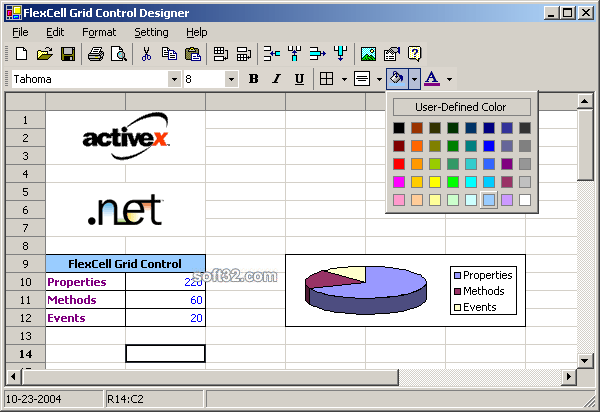Paste from clipboard icon
This screenshot has width=600, height=412.
point(192,54)
